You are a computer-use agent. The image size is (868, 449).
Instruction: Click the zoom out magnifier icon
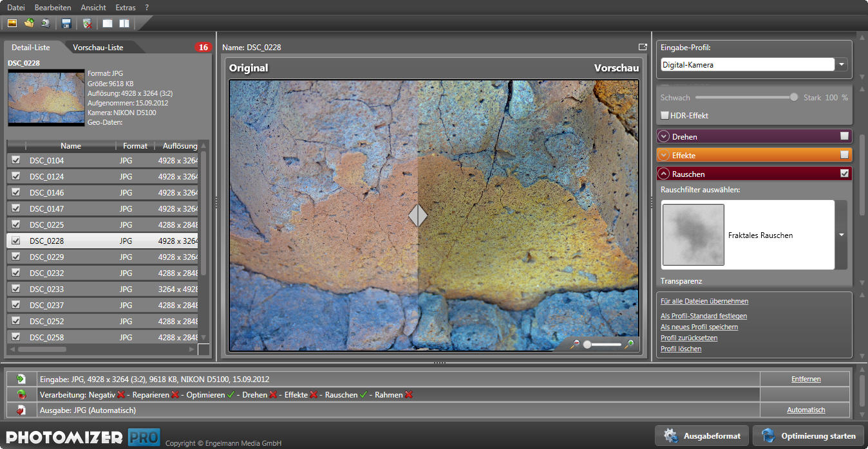click(576, 344)
